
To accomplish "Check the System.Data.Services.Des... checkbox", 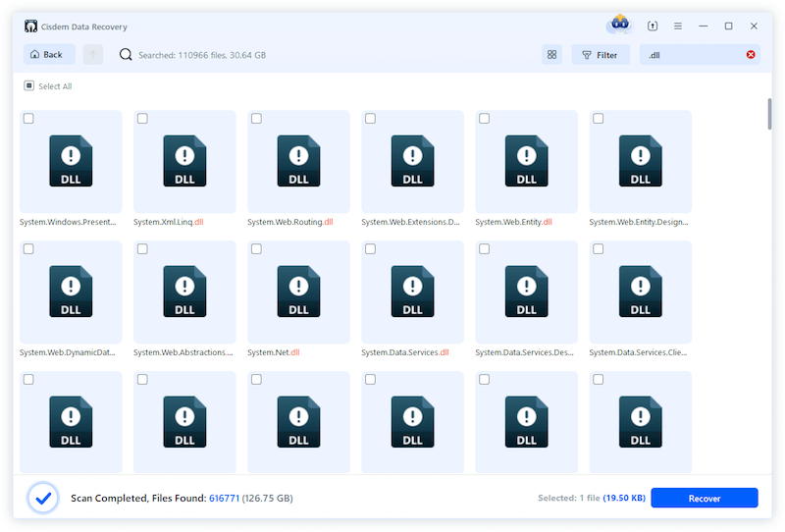I will tap(484, 249).
